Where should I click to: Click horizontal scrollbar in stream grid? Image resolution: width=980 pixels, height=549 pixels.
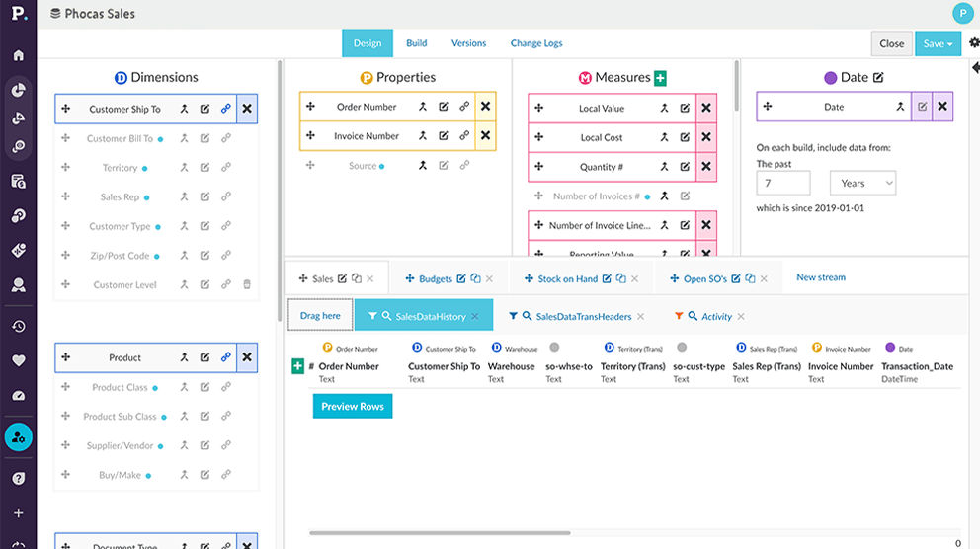[x=440, y=533]
